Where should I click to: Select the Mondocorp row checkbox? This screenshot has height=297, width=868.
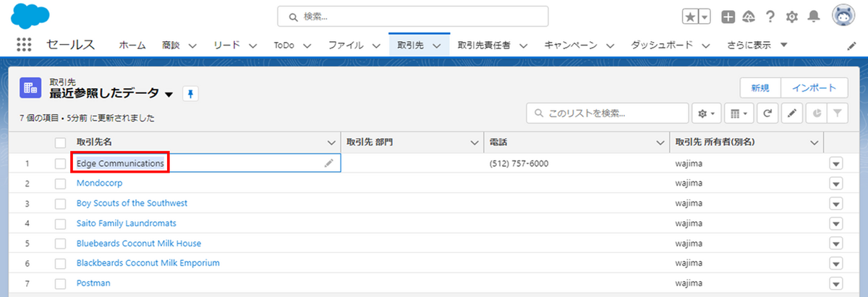[61, 184]
